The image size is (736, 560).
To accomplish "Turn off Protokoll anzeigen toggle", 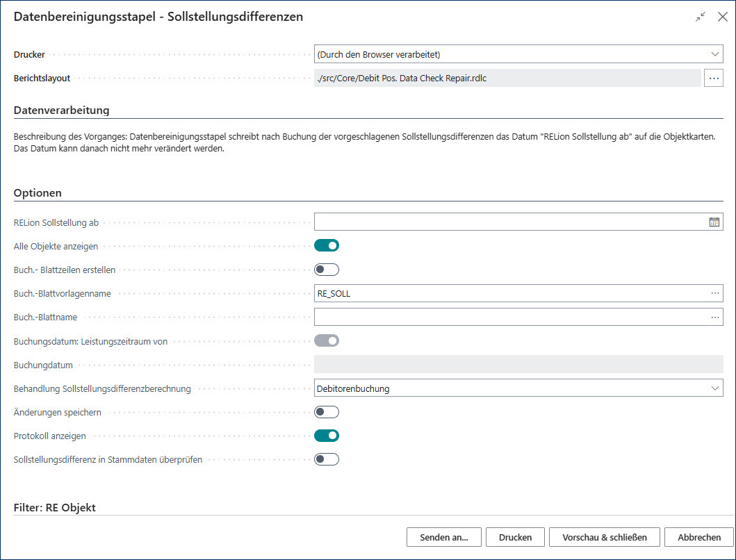I will [327, 436].
